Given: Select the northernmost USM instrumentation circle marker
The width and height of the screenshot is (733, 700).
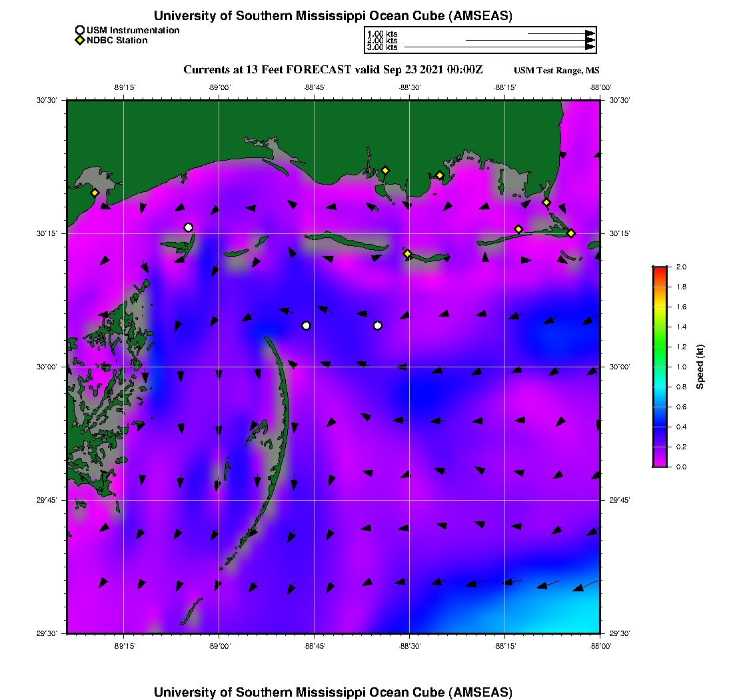Looking at the screenshot, I should coord(189,227).
